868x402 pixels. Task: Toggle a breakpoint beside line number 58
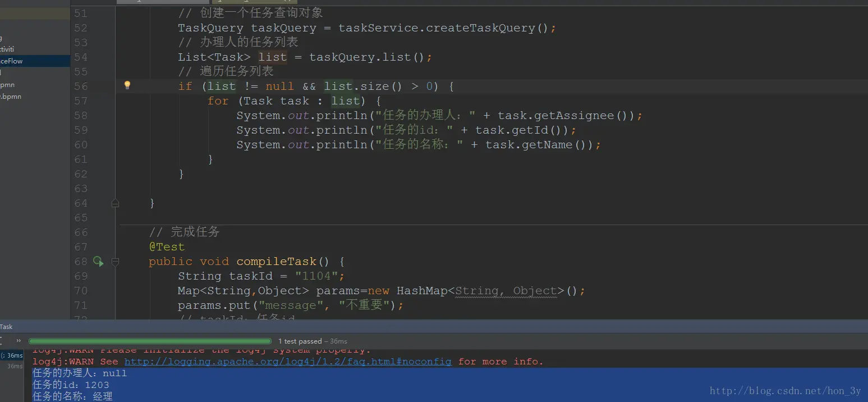pos(81,116)
